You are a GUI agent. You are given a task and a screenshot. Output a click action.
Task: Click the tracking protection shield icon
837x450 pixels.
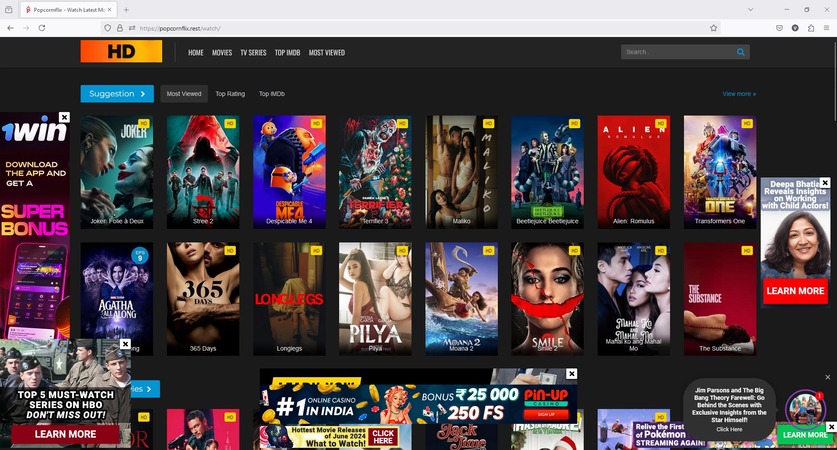click(x=107, y=28)
